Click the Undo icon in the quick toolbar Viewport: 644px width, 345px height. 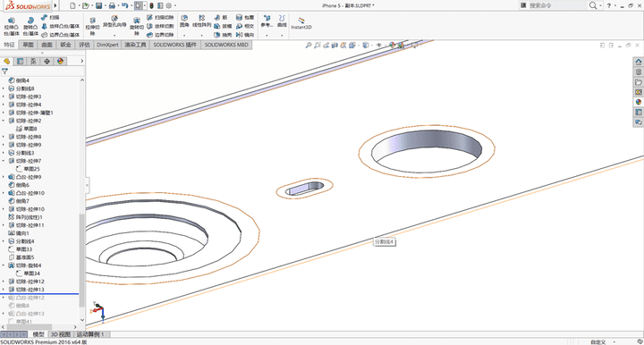pyautogui.click(x=125, y=5)
